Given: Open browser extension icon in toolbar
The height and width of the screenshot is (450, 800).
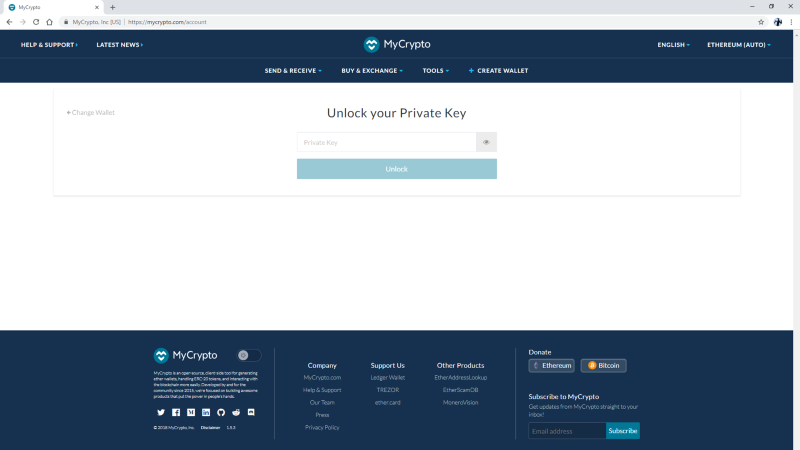Looking at the screenshot, I should 778,22.
